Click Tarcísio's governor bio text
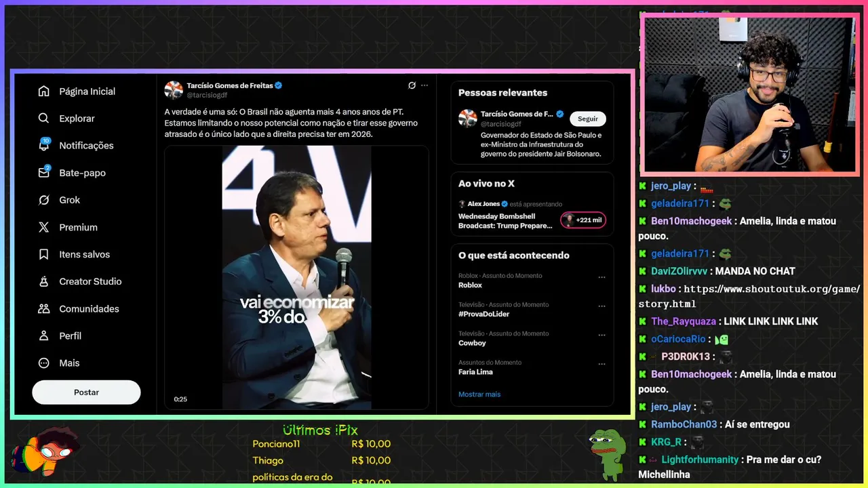 tap(541, 144)
